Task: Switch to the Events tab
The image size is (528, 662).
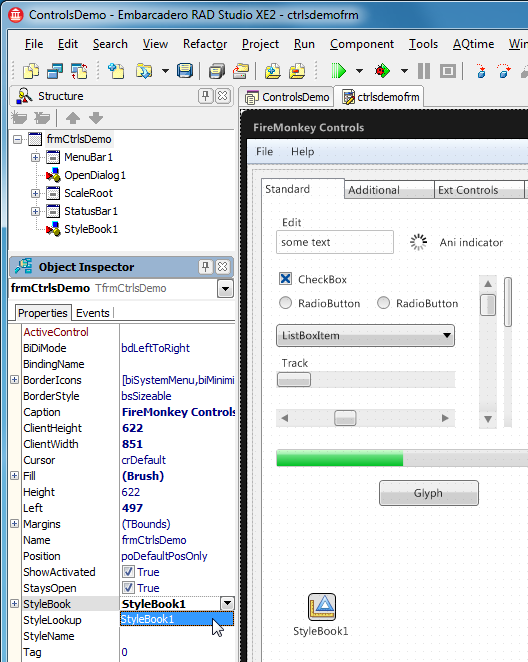Action: pyautogui.click(x=92, y=313)
